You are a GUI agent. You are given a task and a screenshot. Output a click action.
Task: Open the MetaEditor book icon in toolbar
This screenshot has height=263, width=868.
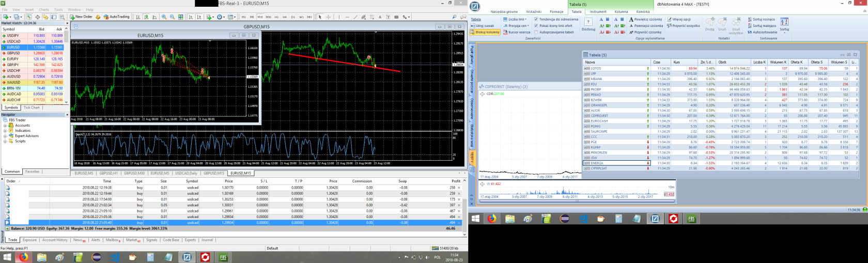[98, 17]
